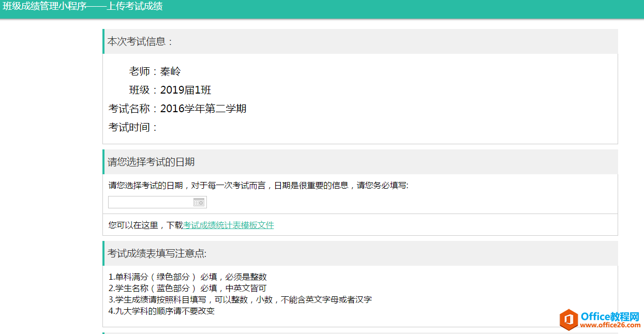
Task: Select the 请您选择考试的日期 section header
Action: coord(151,162)
